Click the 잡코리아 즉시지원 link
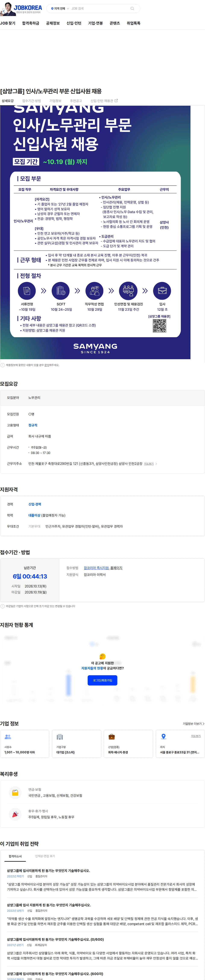The height and width of the screenshot is (980, 205). (96, 568)
